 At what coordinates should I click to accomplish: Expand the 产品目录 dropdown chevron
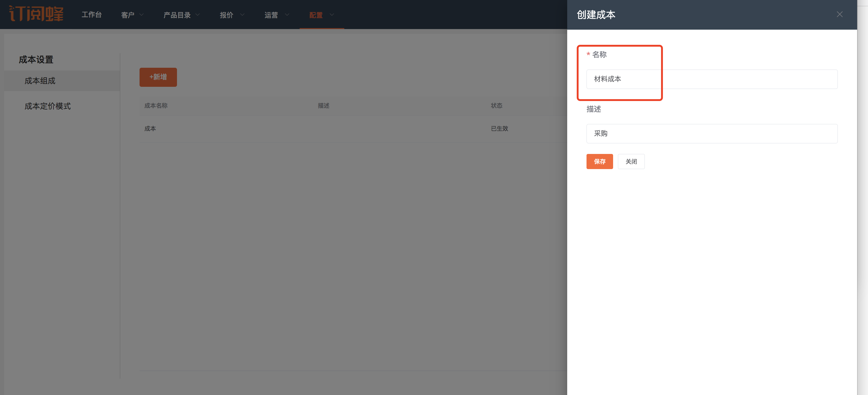point(198,15)
